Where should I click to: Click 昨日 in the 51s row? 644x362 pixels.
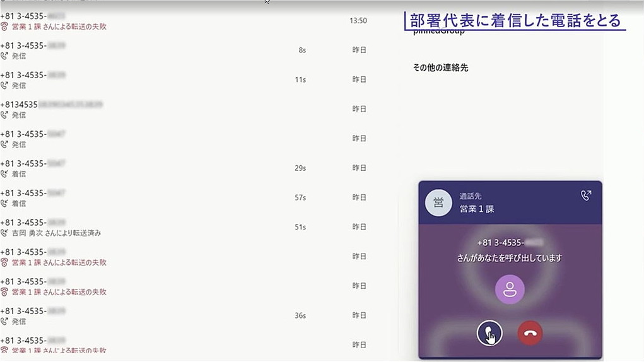click(x=359, y=227)
